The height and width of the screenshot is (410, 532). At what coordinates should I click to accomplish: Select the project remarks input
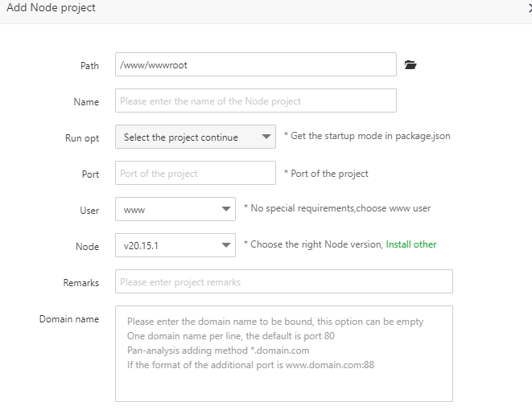[284, 282]
